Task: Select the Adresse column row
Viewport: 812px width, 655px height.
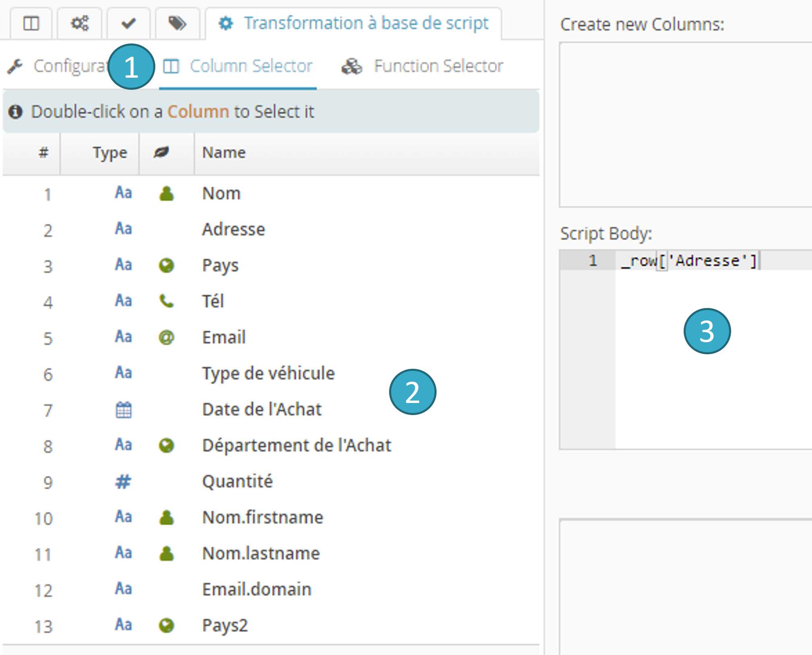Action: [271, 229]
